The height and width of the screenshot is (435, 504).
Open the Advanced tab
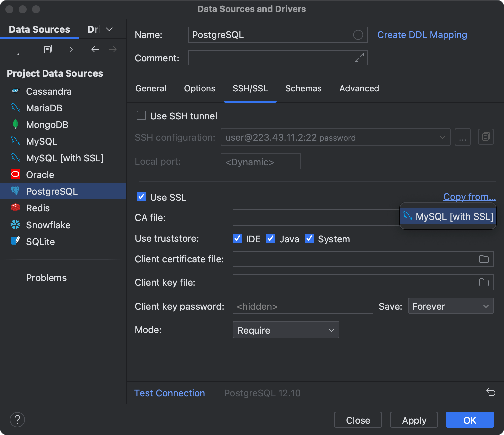(359, 88)
